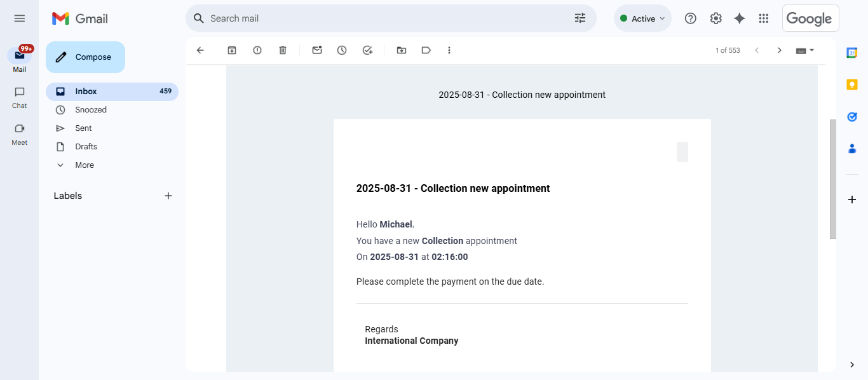Image resolution: width=868 pixels, height=380 pixels.
Task: Open input tools keyboard dropdown
Action: (x=805, y=50)
